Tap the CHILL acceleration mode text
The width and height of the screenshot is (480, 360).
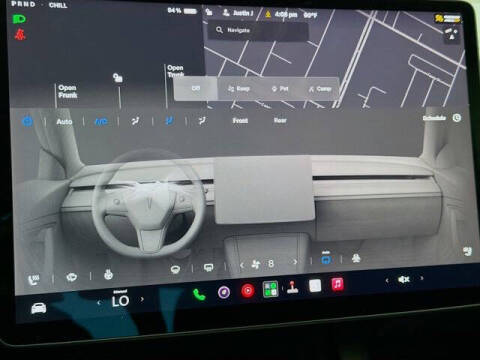[58, 5]
